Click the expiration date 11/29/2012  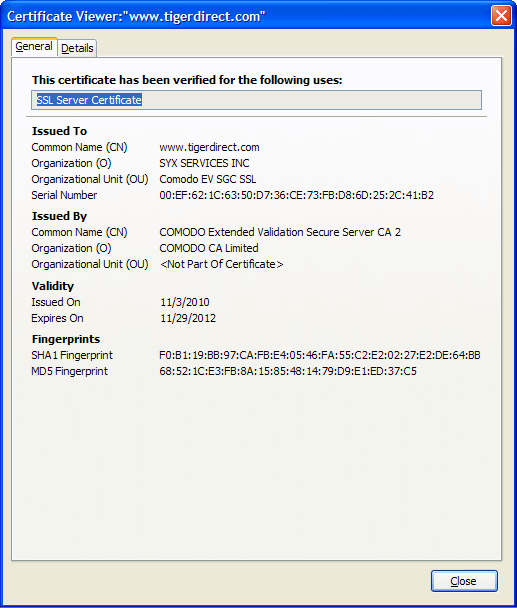pyautogui.click(x=188, y=318)
